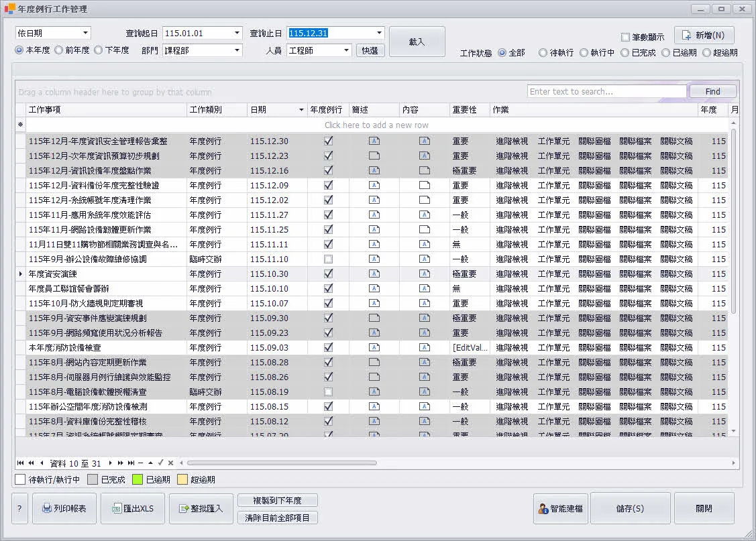Viewport: 756px width, 541px height.
Task: Open the 簡述 icon in 115.11.11 row
Action: point(374,244)
